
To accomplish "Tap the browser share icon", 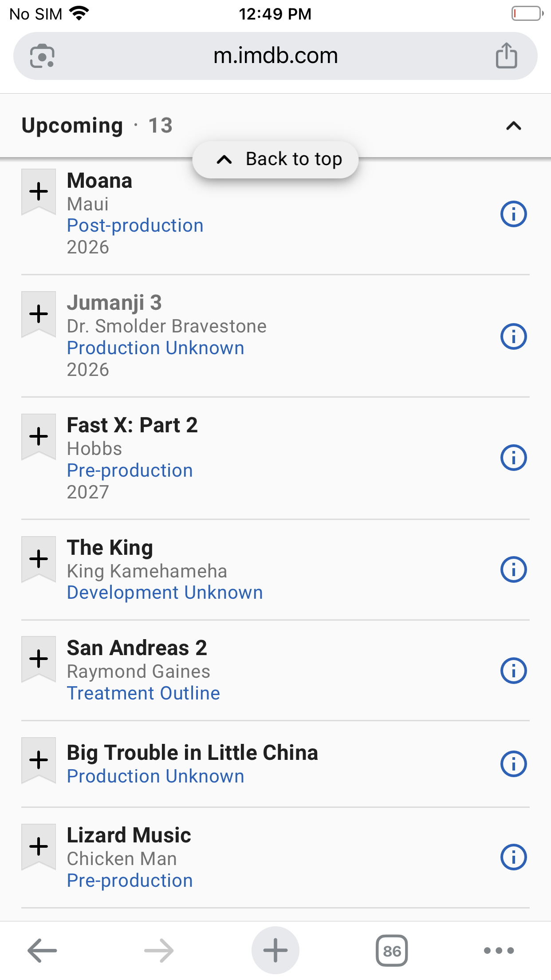I will tap(506, 56).
